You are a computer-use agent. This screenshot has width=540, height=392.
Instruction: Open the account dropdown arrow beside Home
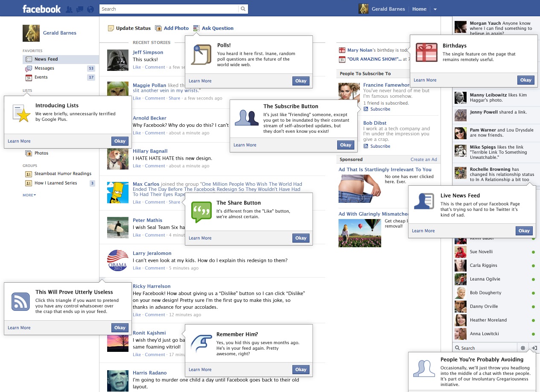(x=435, y=9)
